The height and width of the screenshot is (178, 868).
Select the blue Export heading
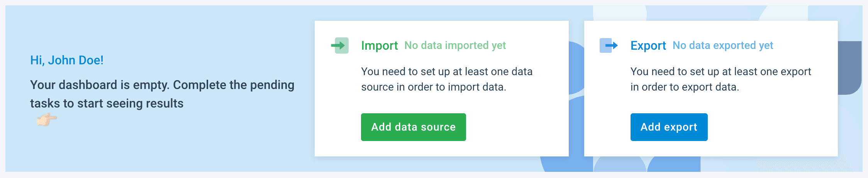(648, 45)
